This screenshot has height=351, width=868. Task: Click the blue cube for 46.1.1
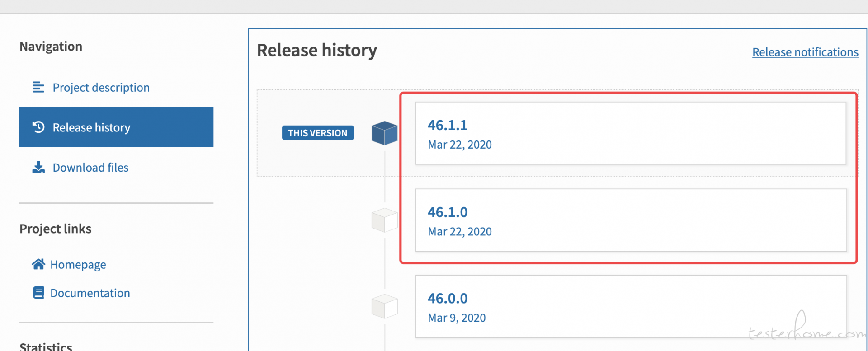385,133
